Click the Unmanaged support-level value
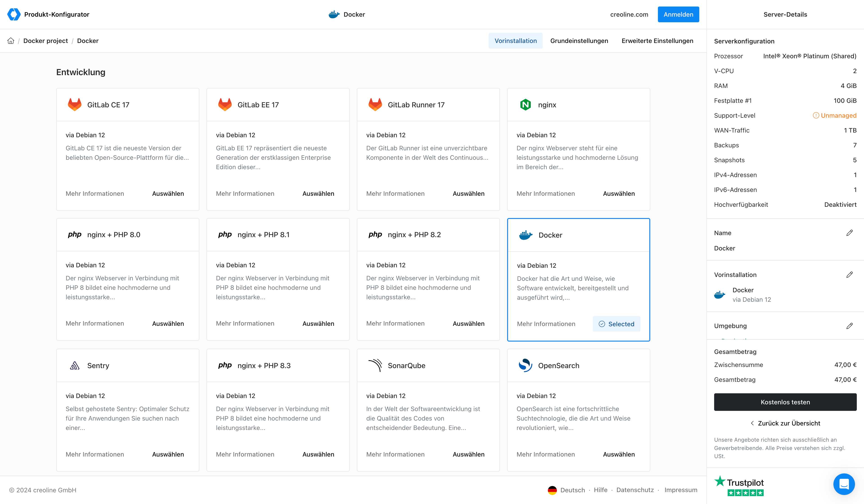864x504 pixels. tap(839, 116)
